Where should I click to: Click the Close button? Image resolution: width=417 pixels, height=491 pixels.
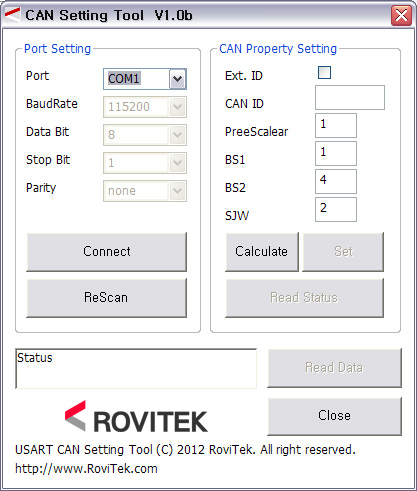(335, 416)
